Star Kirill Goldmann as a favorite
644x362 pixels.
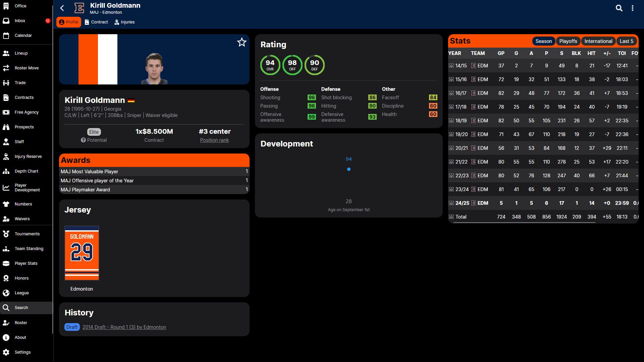pos(241,42)
